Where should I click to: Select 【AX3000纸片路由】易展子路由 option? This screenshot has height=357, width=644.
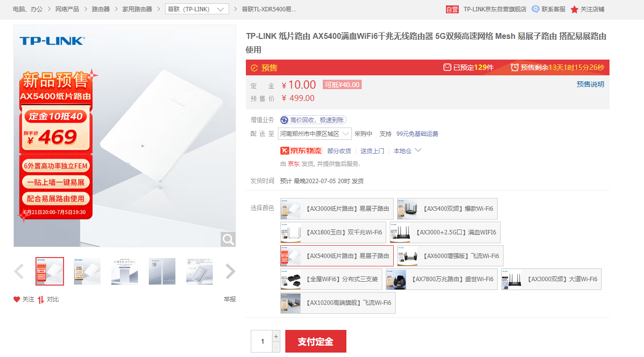pyautogui.click(x=337, y=209)
